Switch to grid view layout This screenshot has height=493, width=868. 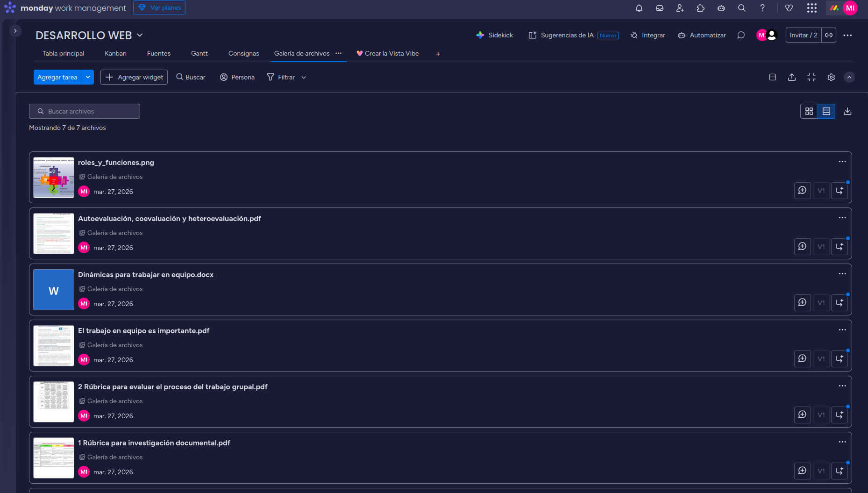tap(809, 111)
